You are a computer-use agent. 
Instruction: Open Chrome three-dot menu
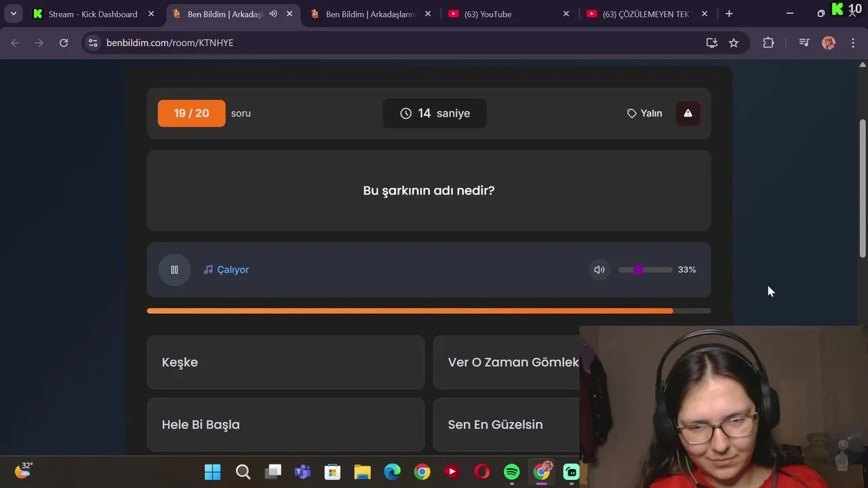point(852,43)
